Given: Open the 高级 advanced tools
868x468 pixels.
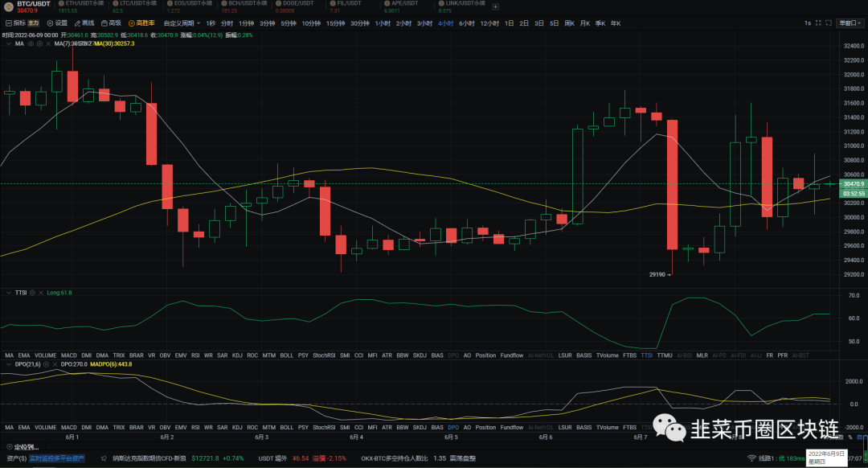Looking at the screenshot, I should (x=111, y=23).
